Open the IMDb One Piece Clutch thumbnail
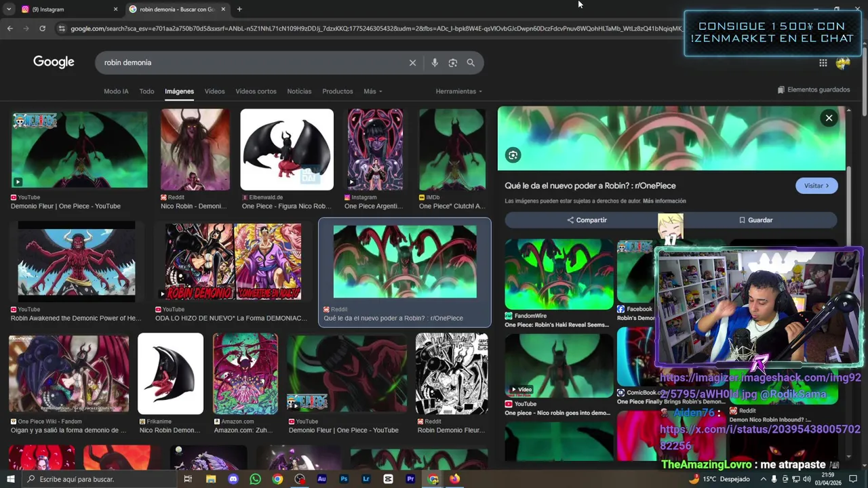The height and width of the screenshot is (488, 868). tap(452, 150)
